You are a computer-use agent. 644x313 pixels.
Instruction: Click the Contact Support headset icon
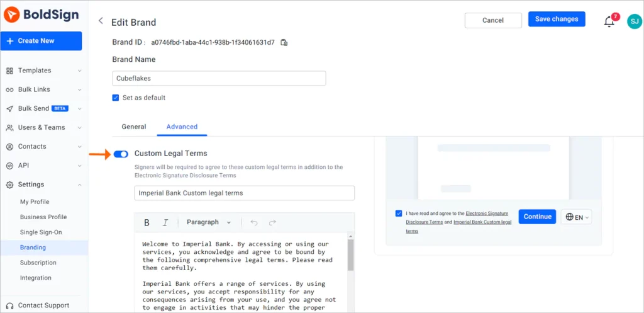click(9, 305)
